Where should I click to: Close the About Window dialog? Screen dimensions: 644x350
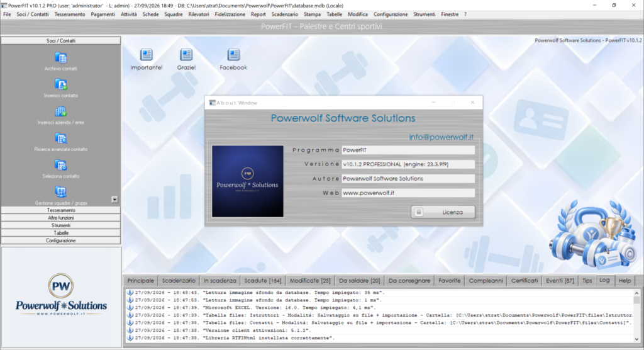click(472, 103)
